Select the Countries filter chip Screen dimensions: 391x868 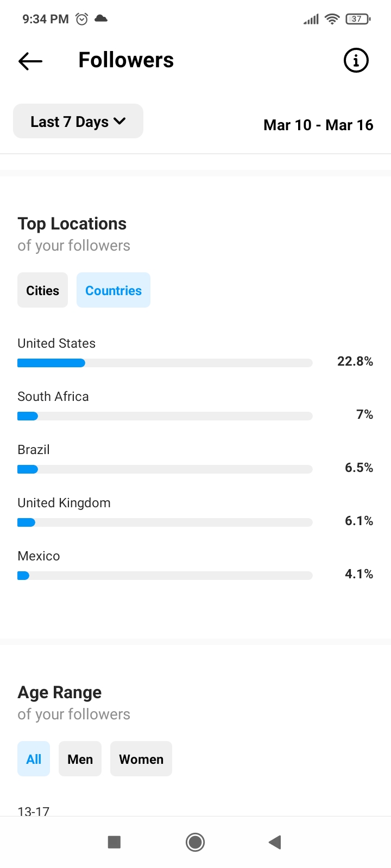tap(113, 290)
